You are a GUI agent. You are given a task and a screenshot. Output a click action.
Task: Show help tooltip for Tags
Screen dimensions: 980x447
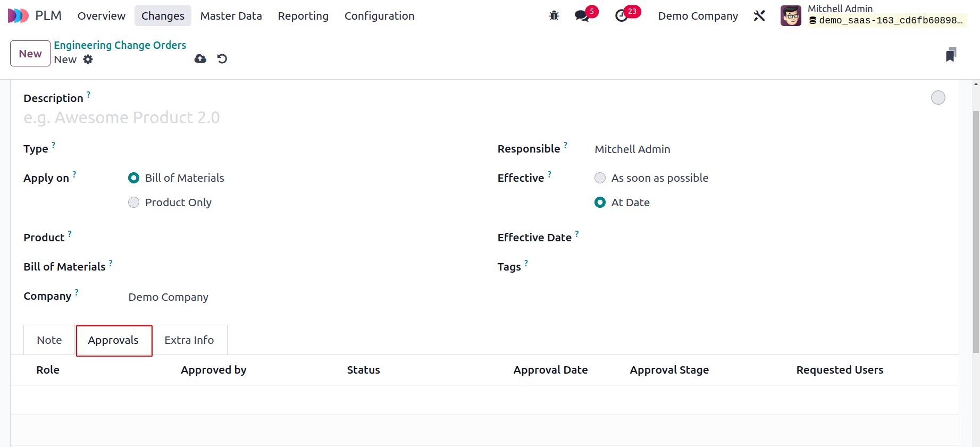click(526, 263)
